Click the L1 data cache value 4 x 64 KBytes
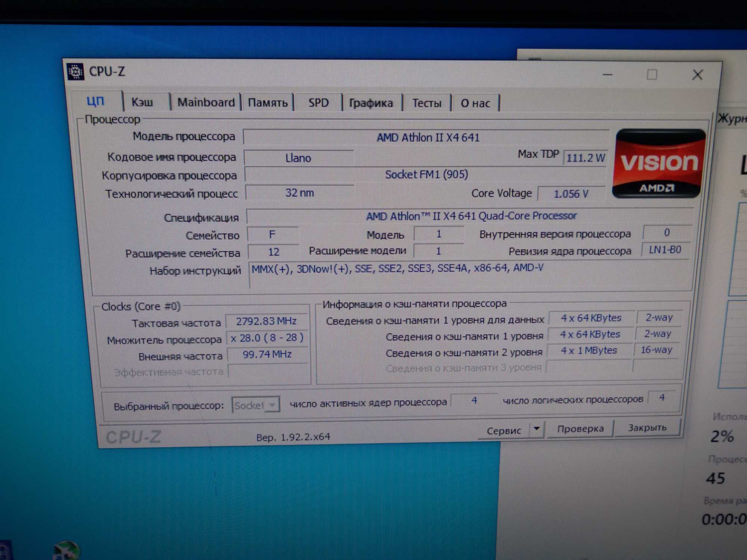 coord(591,318)
